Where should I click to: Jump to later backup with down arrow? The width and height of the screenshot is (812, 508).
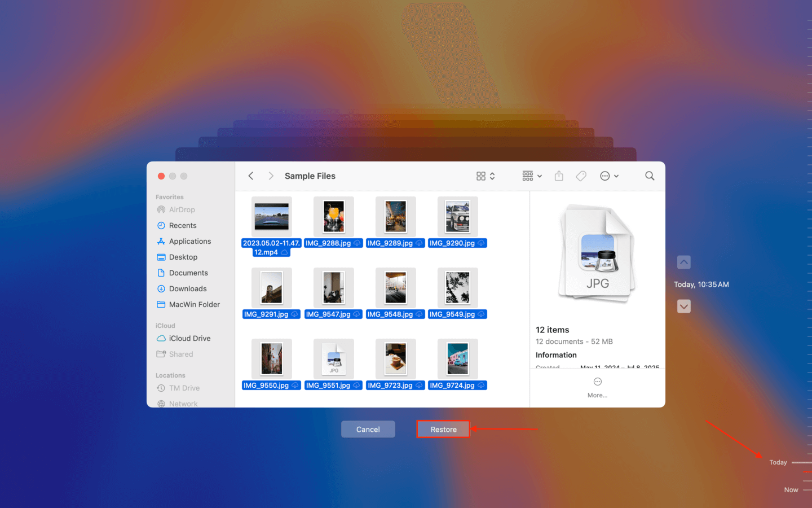[x=683, y=306]
